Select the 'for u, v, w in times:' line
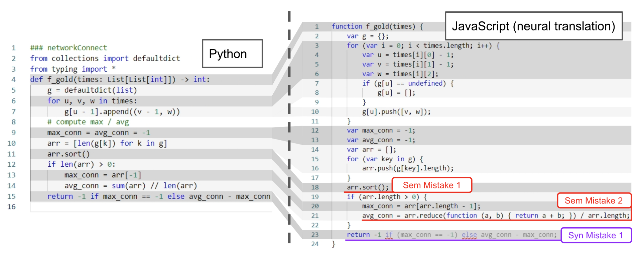This screenshot has width=644, height=253. click(92, 101)
